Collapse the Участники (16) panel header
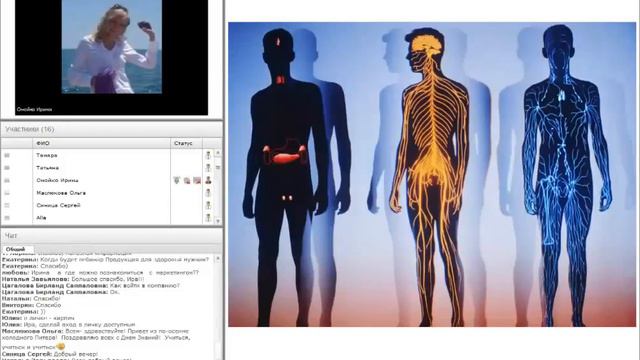The height and width of the screenshot is (360, 640). coord(111,129)
